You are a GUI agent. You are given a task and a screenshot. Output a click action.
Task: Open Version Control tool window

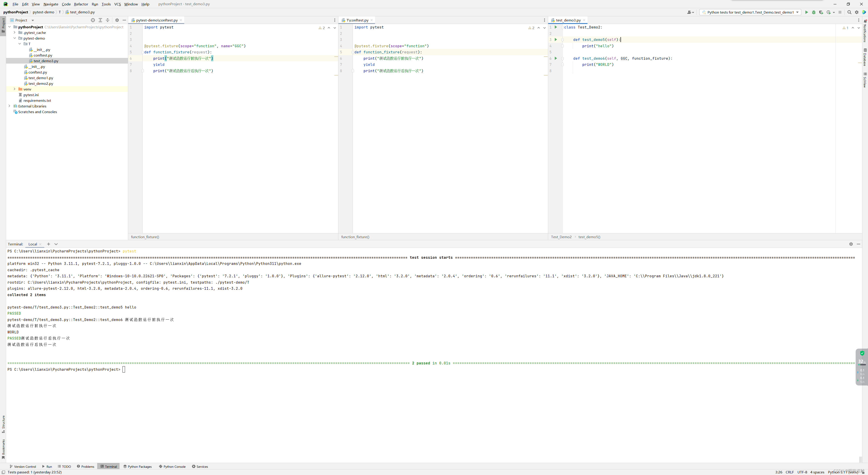(23, 467)
